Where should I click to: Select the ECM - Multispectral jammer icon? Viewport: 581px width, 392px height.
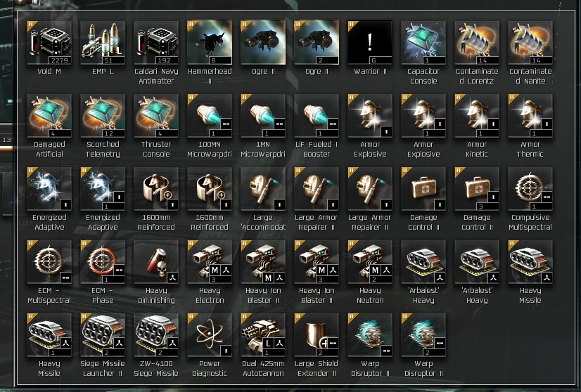point(49,262)
